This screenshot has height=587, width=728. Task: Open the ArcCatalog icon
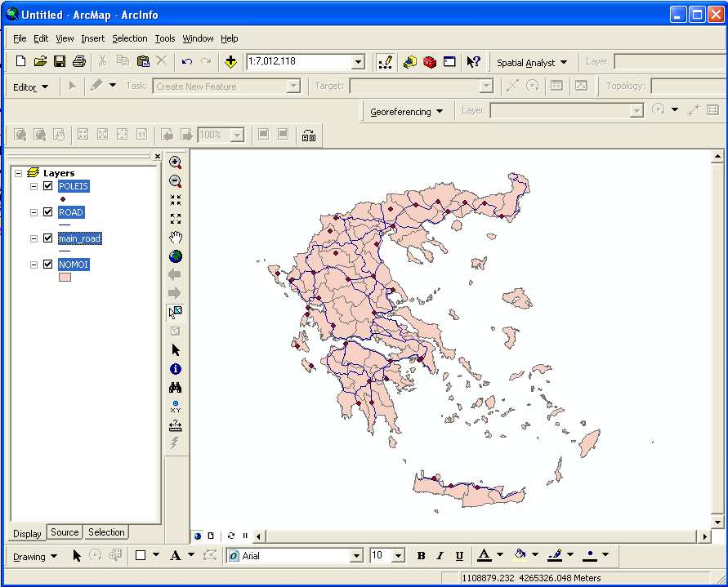[410, 62]
